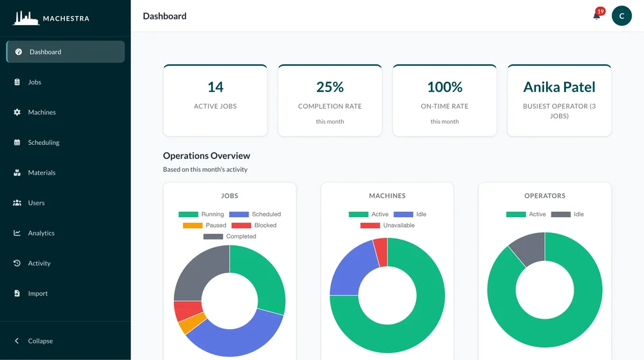Viewport: 644px width, 360px height.
Task: Click orange Paused segment of Jobs donut
Action: click(x=191, y=325)
